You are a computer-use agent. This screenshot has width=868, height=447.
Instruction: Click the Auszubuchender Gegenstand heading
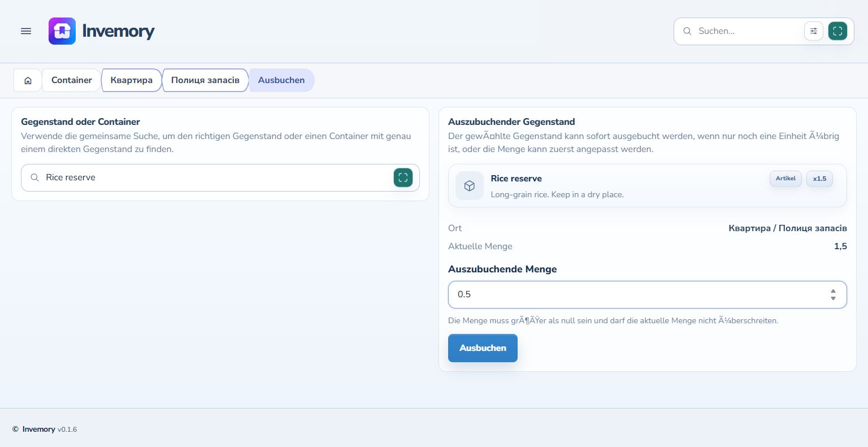(511, 122)
